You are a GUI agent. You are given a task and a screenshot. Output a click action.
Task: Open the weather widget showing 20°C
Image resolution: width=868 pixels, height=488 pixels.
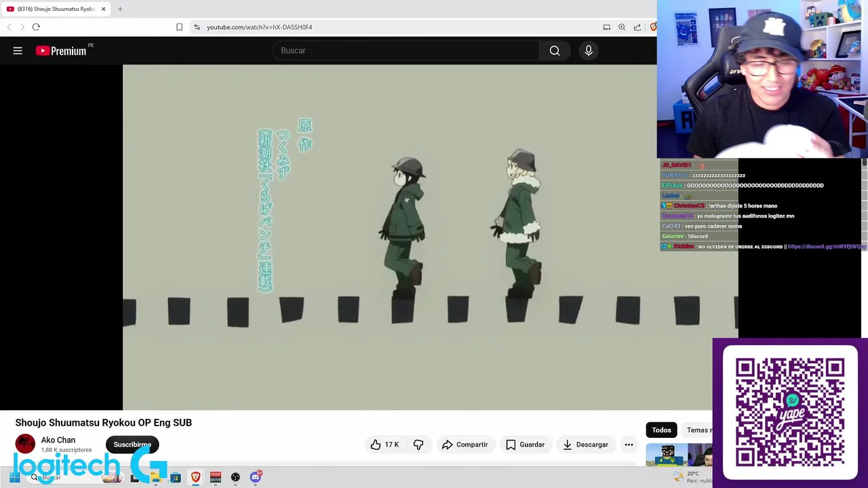coord(692,477)
